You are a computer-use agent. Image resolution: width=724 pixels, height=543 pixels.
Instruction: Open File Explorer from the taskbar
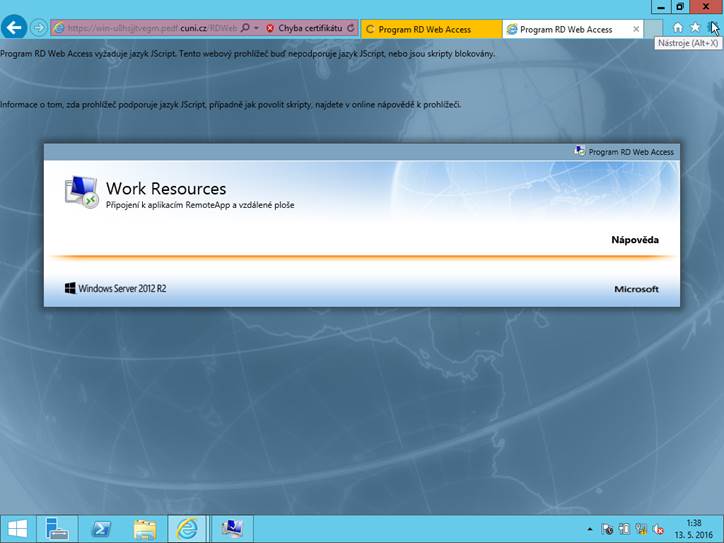pyautogui.click(x=145, y=529)
